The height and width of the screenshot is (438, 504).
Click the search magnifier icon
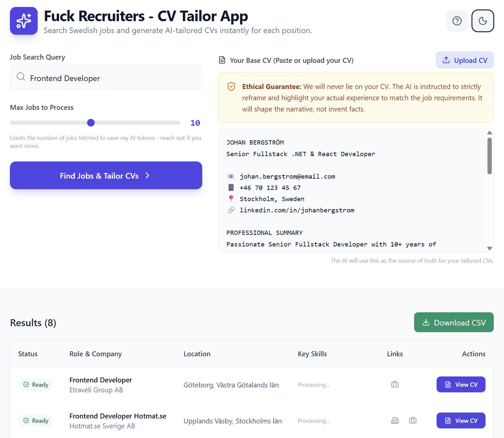coord(21,77)
